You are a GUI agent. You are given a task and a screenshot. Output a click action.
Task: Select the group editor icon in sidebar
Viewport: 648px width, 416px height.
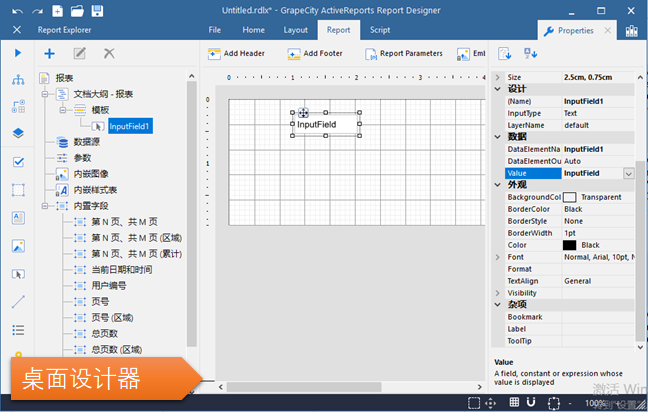[18, 106]
